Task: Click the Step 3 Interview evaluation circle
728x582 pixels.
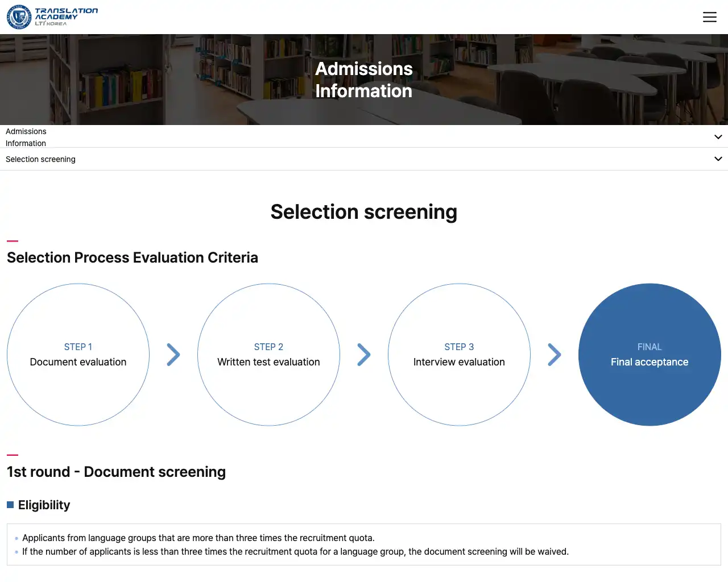Action: click(459, 355)
